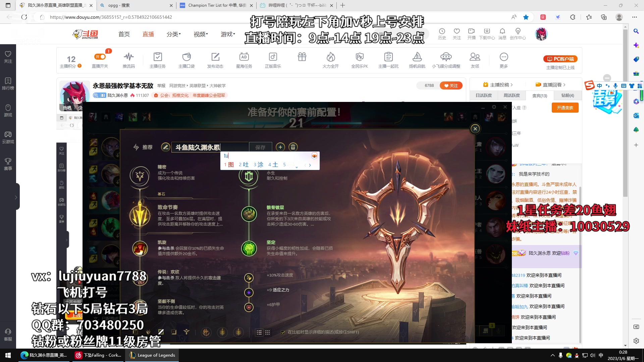Go to 首页 home menu
Viewport: 644px width, 362px height.
[124, 34]
